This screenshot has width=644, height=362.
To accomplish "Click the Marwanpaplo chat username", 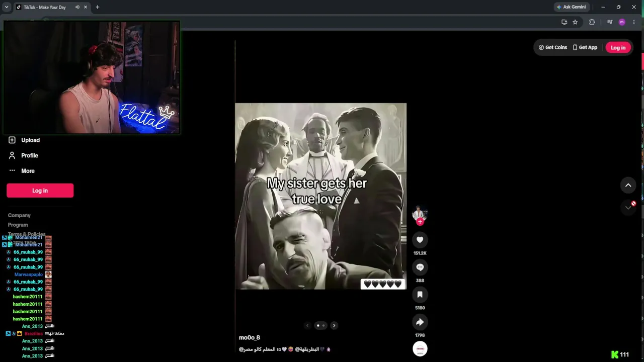I will coord(29,275).
